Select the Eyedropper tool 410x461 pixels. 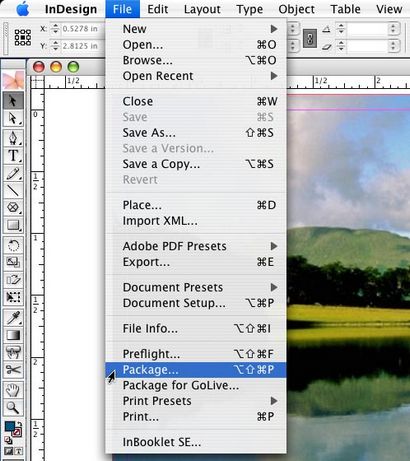(13, 318)
